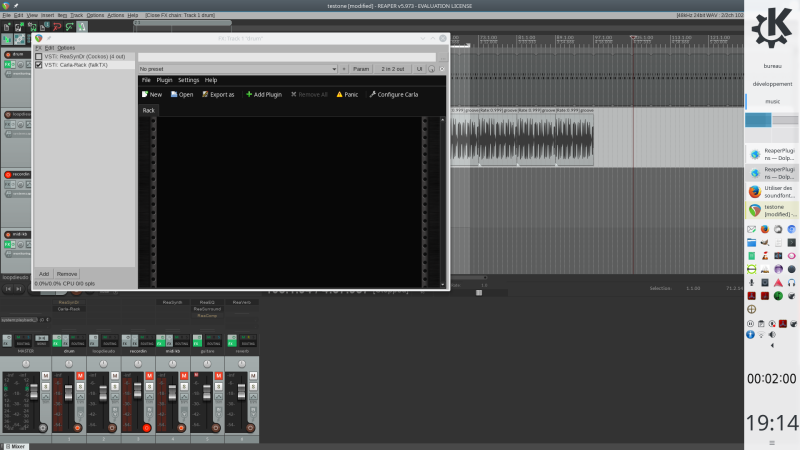Toggle the auto-crossfade toolbar icon
This screenshot has height=450, width=800.
coord(7,39)
